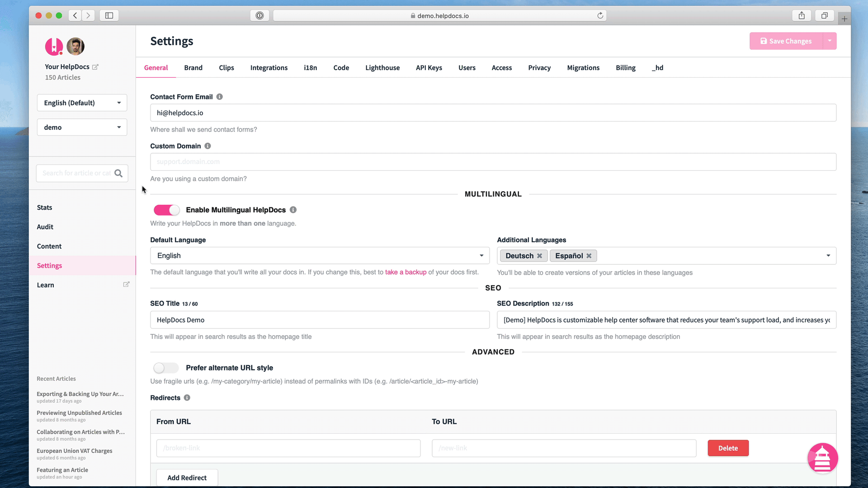
Task: Expand the Additional Languages dropdown arrow
Action: 828,256
